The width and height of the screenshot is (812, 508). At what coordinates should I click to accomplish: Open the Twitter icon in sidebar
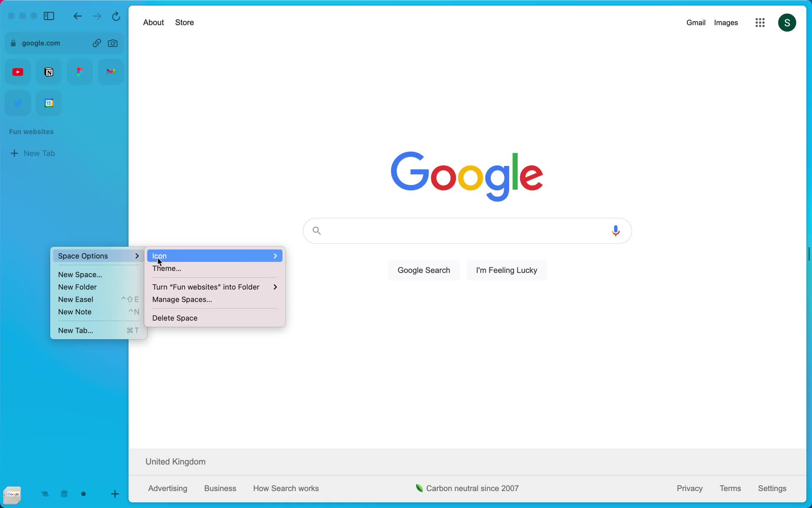coord(17,103)
